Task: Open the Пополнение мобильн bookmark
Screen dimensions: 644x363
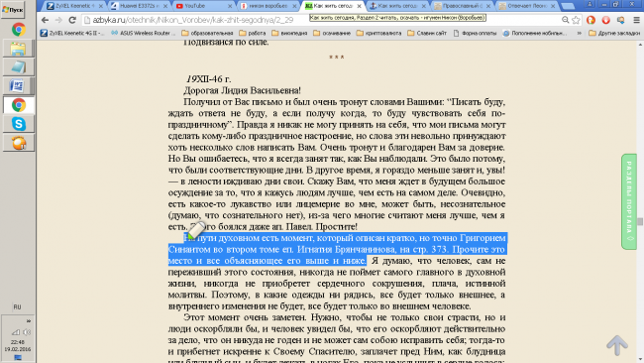Action: (535, 33)
